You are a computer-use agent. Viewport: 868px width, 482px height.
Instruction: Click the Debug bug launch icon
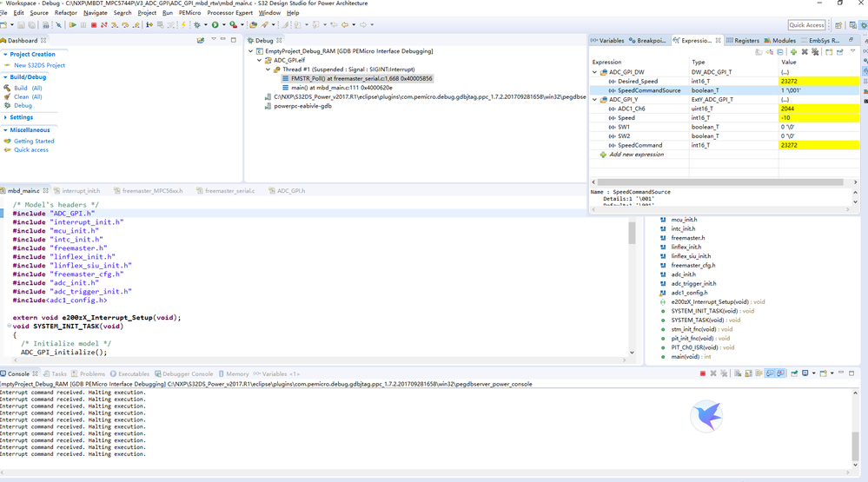[x=196, y=25]
